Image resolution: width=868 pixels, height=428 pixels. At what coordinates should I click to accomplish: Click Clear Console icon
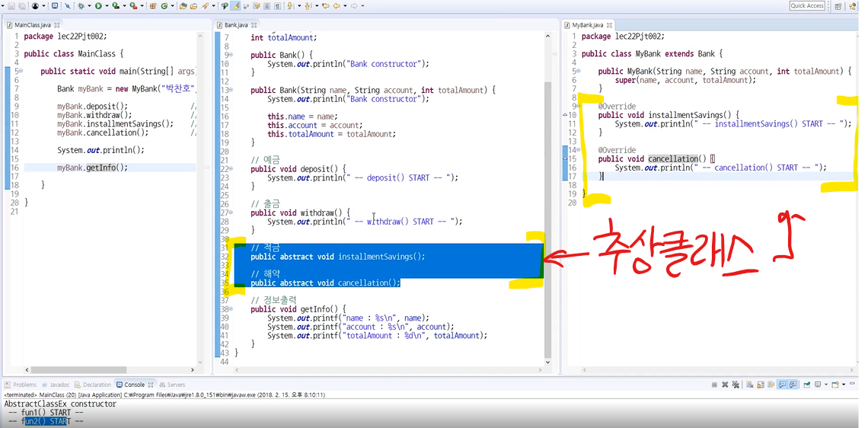749,385
